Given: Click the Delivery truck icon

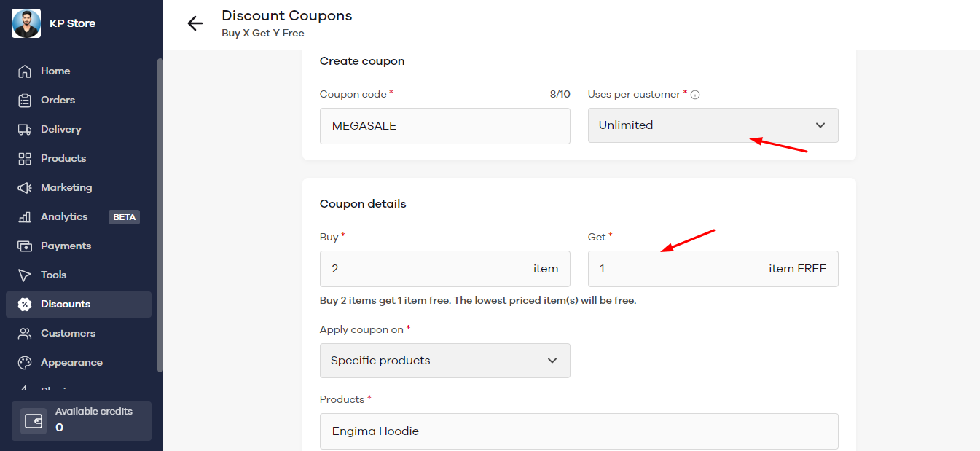Looking at the screenshot, I should (25, 130).
